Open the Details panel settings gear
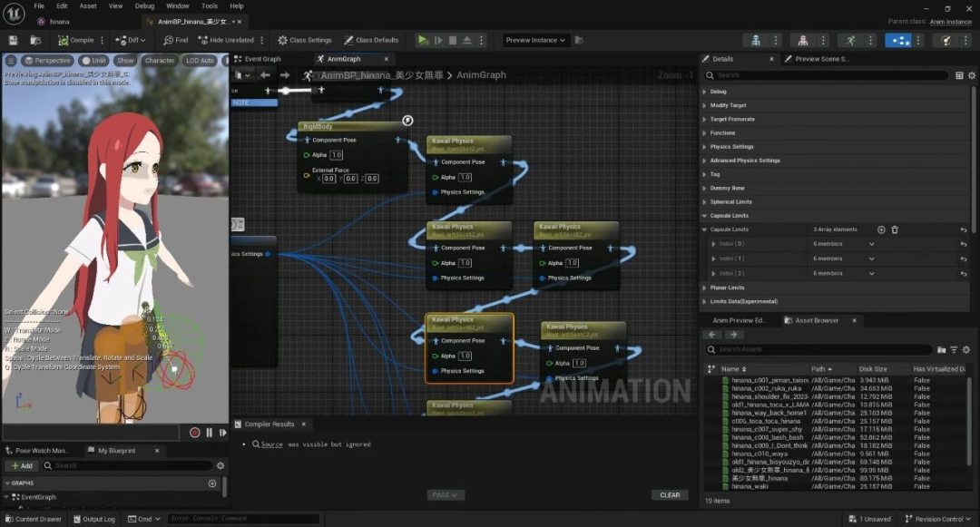 972,75
